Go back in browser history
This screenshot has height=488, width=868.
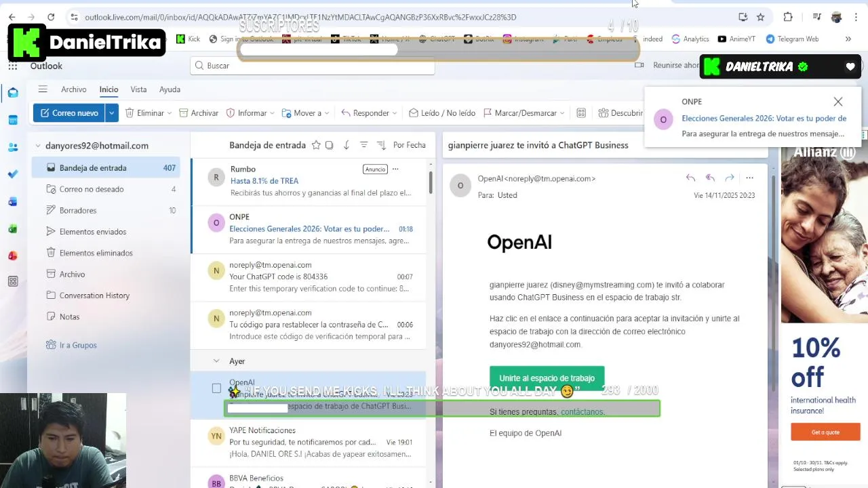click(x=12, y=17)
